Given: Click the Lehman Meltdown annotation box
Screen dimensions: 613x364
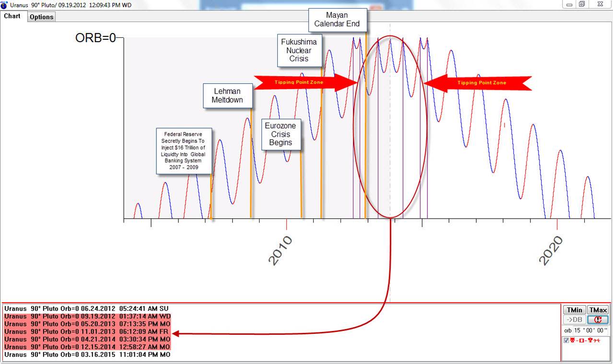Looking at the screenshot, I should tap(227, 95).
